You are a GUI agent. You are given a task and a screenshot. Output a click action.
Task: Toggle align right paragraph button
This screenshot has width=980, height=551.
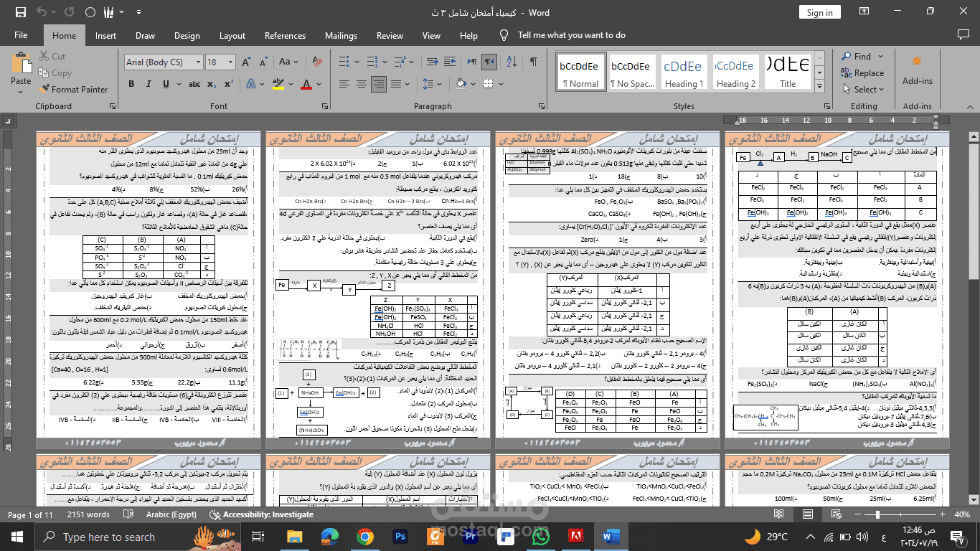[x=379, y=84]
